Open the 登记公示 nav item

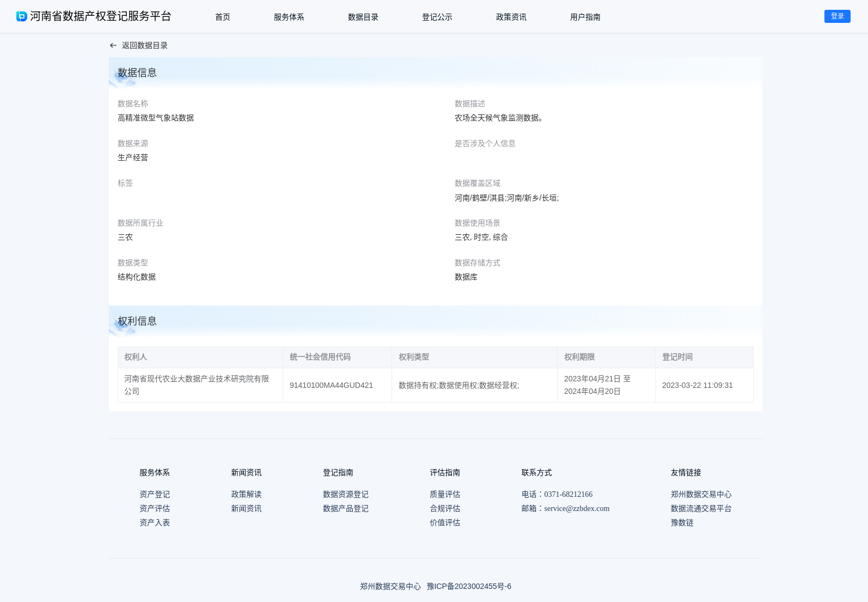pos(437,17)
